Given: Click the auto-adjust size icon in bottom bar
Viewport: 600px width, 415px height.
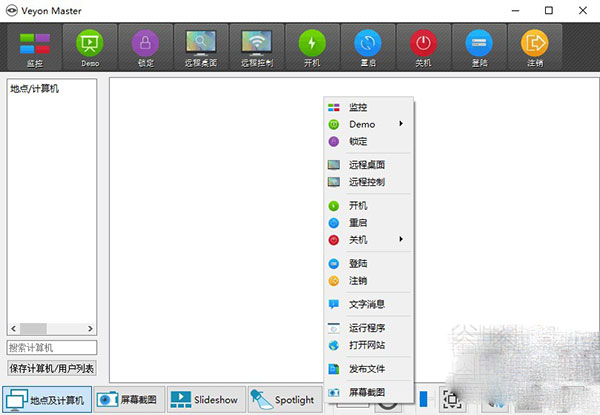Looking at the screenshot, I should click(452, 400).
